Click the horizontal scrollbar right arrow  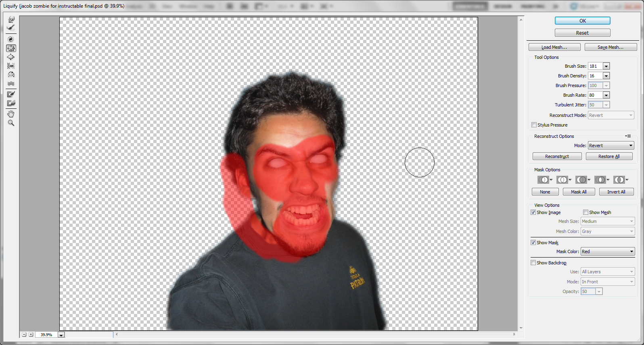pyautogui.click(x=514, y=334)
